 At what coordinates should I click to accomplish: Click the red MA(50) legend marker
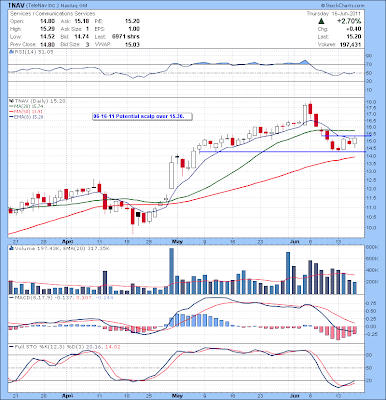[10, 111]
